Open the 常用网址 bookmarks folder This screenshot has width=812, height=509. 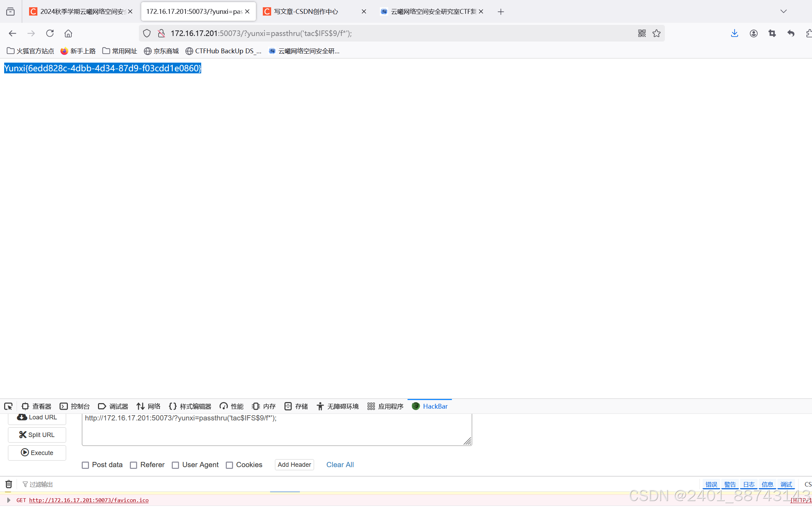point(120,51)
